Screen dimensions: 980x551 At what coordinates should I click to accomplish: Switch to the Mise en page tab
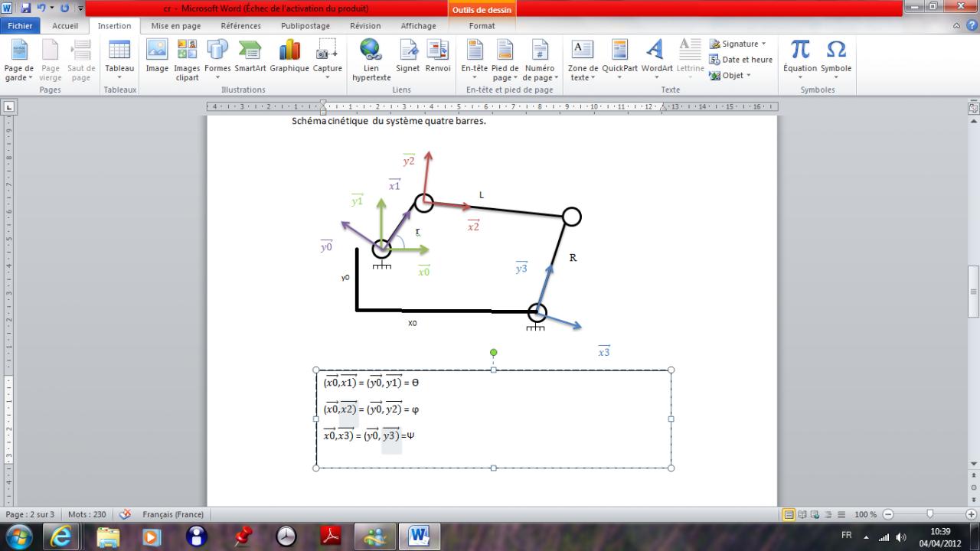pos(176,26)
